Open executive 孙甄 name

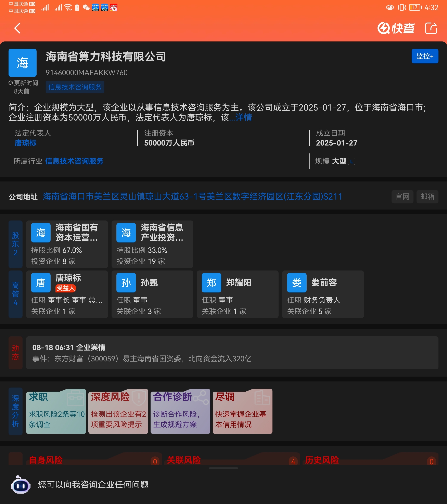click(x=149, y=282)
